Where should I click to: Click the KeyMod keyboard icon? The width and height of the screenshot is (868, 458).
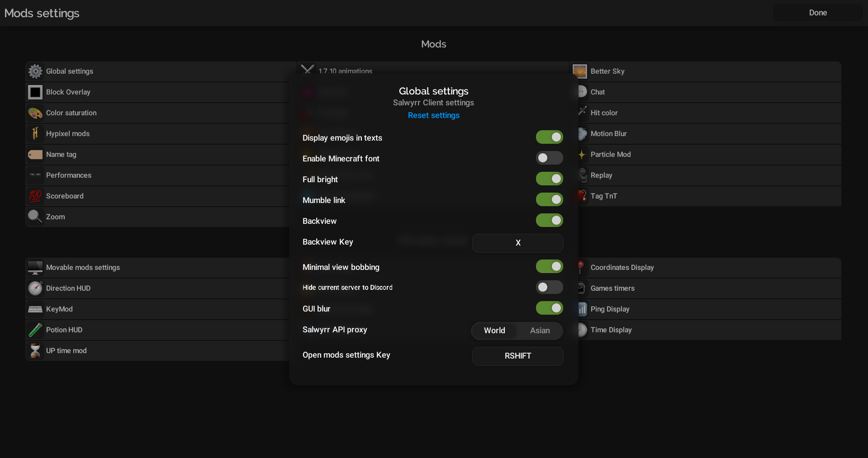pyautogui.click(x=35, y=309)
